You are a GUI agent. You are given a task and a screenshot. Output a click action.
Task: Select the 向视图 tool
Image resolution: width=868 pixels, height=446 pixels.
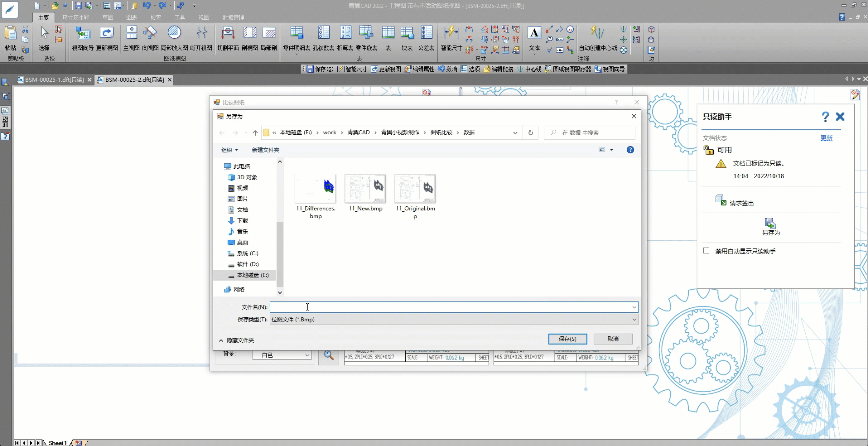[x=150, y=38]
